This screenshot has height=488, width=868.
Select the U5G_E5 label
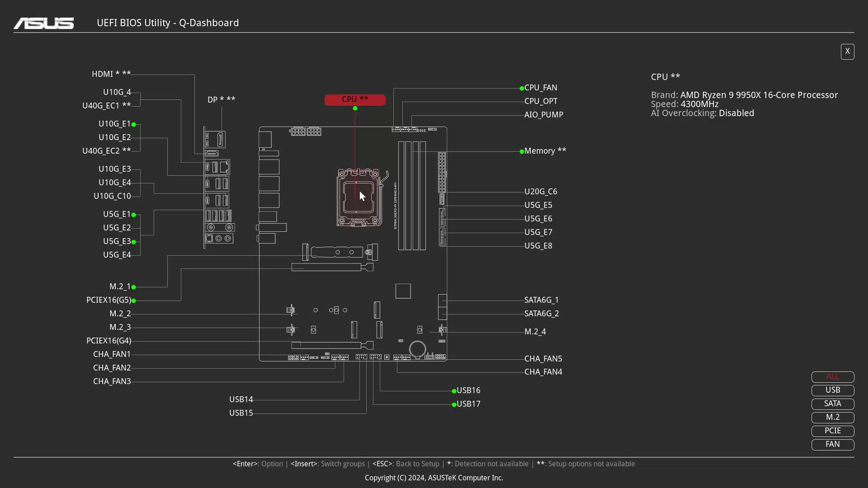[538, 205]
